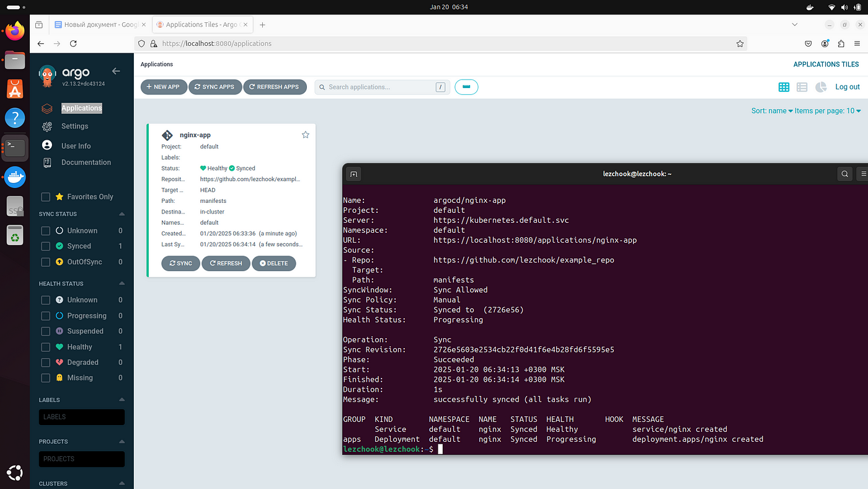
Task: Open Ubuntu Software from the dock
Action: pyautogui.click(x=15, y=88)
